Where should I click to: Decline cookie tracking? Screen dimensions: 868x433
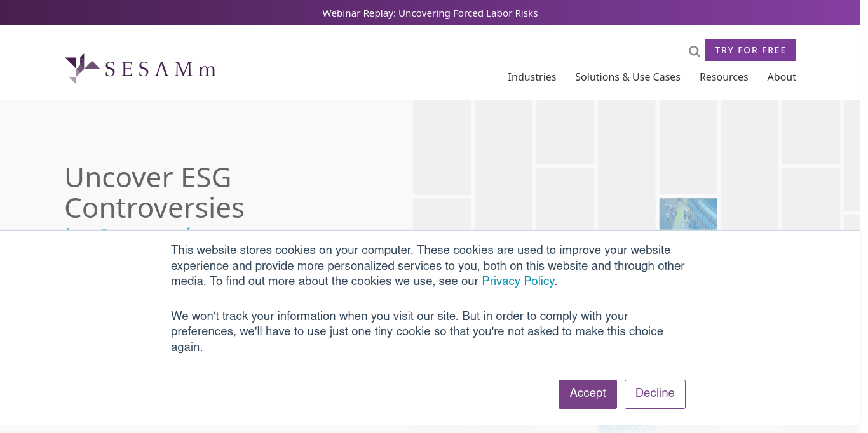click(654, 394)
